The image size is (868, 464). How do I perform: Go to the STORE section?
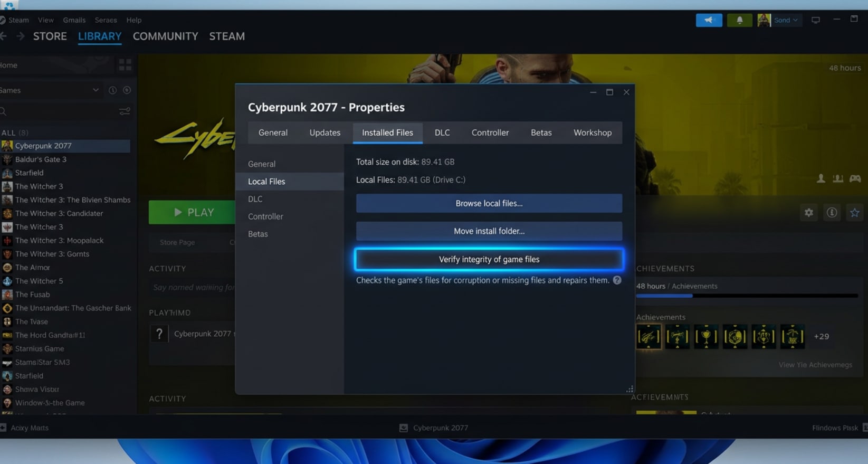click(50, 36)
